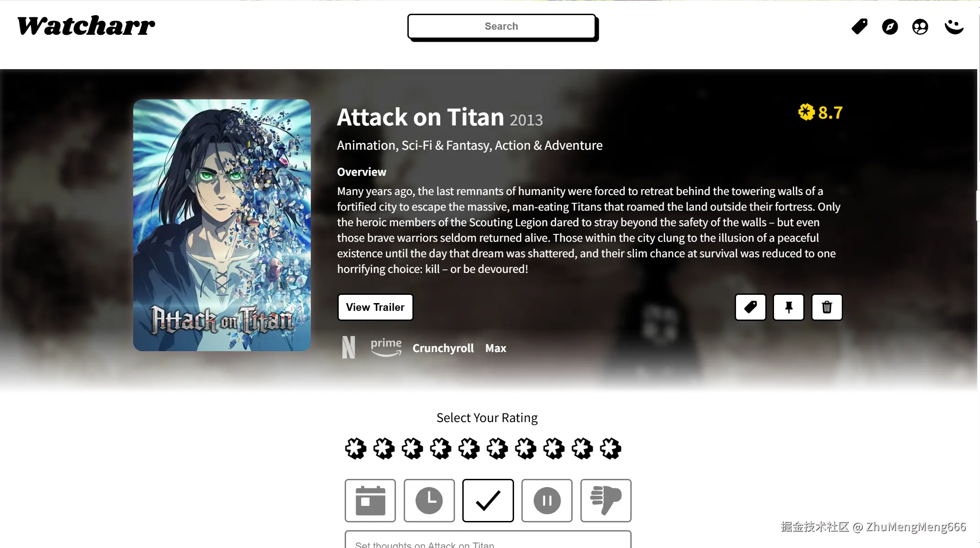
Task: Set status to Finished checkmark button
Action: tap(488, 500)
